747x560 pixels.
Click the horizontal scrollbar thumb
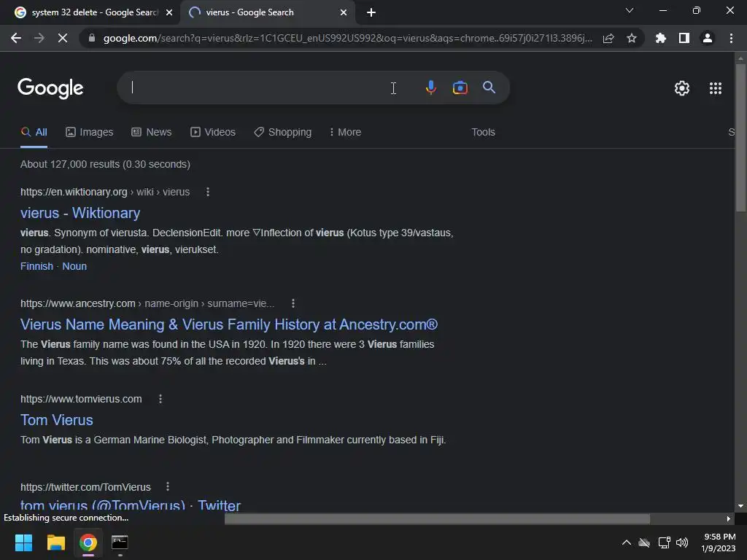pos(437,518)
